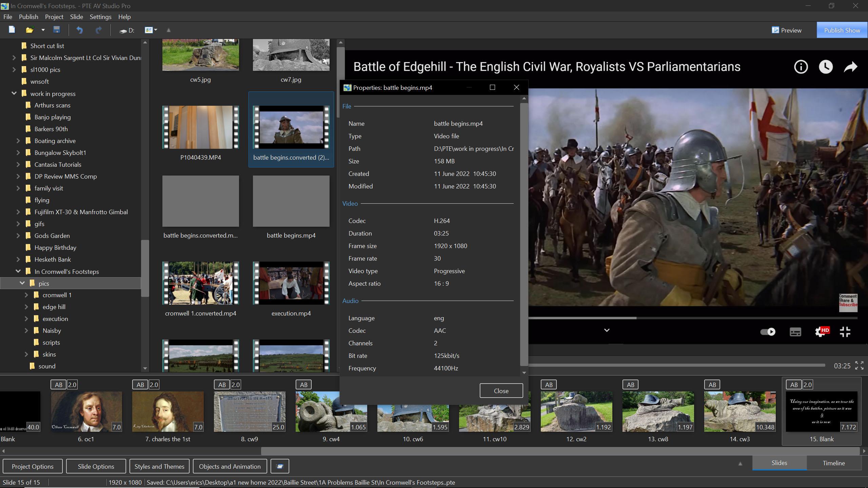Toggle subtitles button in video player
The height and width of the screenshot is (488, 868).
tap(795, 332)
